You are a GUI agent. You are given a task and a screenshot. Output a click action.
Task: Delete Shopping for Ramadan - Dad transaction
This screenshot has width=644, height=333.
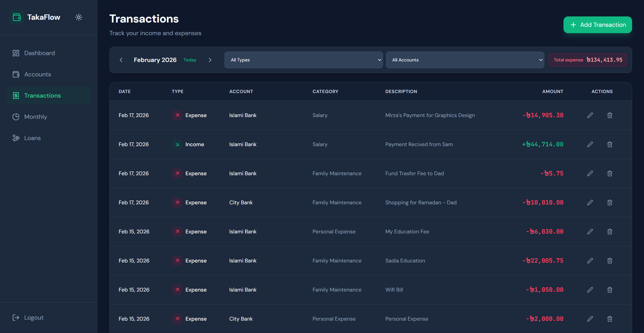[610, 203]
